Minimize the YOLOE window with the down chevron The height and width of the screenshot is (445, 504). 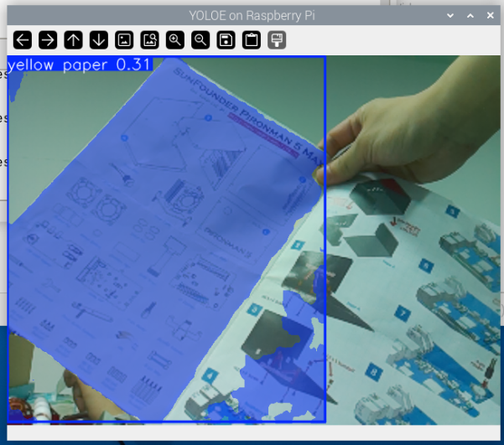coord(450,15)
